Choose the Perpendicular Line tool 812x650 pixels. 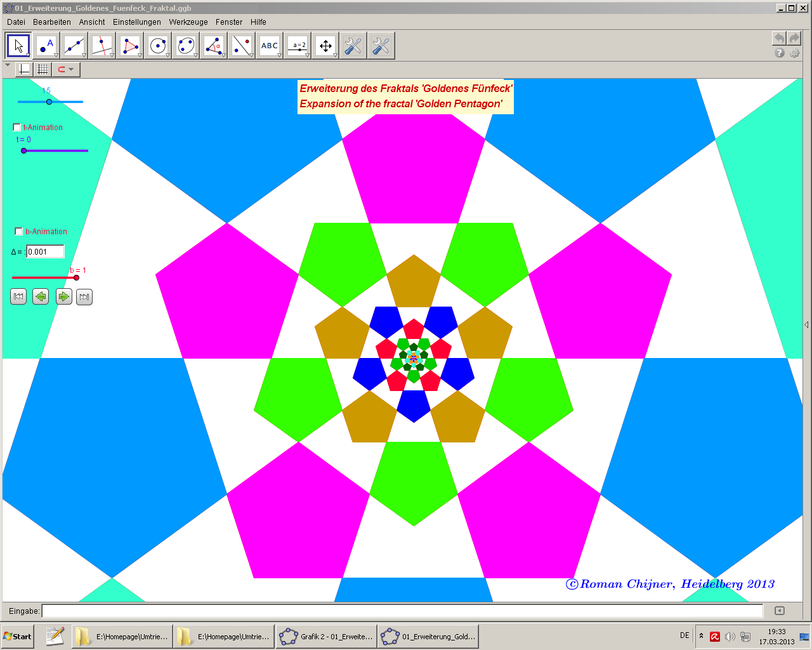point(101,46)
